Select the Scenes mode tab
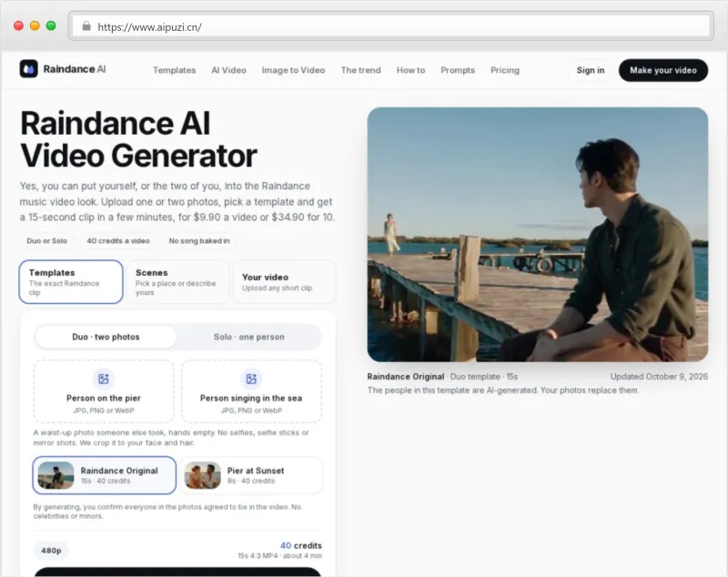This screenshot has height=577, width=728. click(177, 282)
